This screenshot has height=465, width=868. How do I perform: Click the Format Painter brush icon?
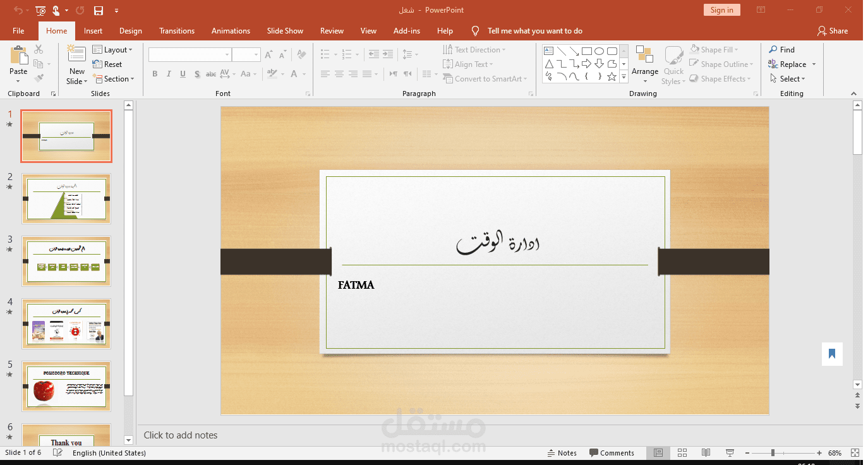point(39,78)
